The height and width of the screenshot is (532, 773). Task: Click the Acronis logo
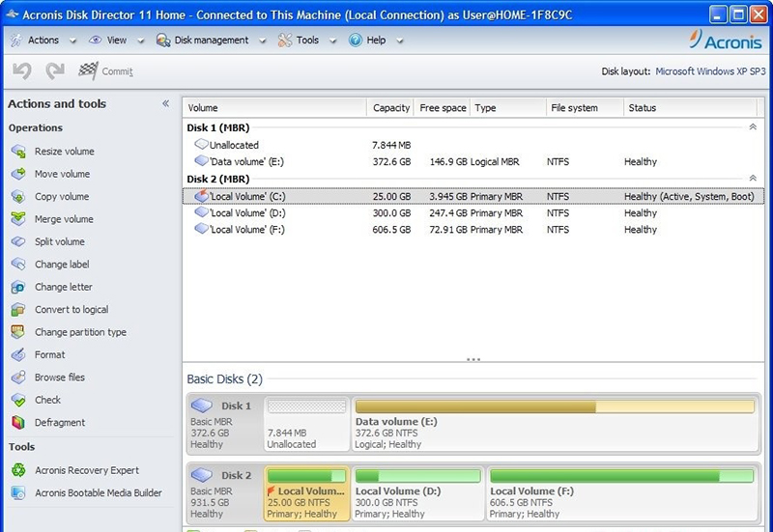(726, 40)
